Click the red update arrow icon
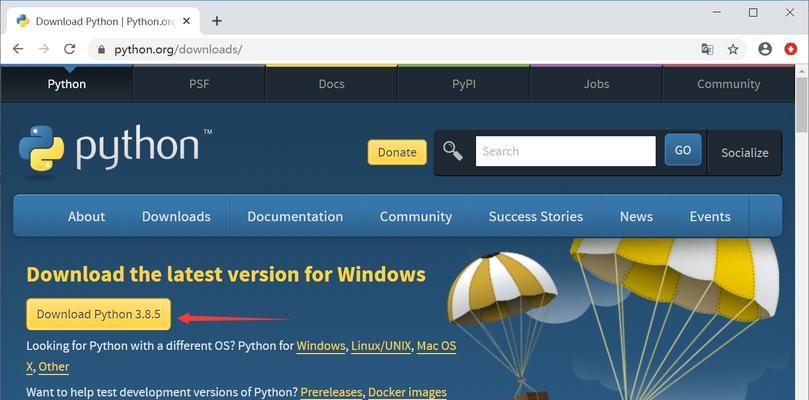This screenshot has width=809, height=400. pyautogui.click(x=790, y=49)
